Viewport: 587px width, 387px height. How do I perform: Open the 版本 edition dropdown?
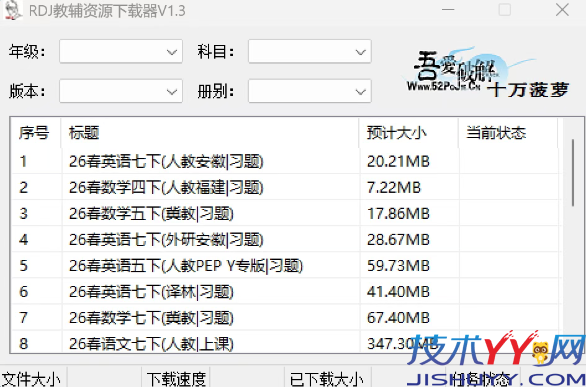121,91
